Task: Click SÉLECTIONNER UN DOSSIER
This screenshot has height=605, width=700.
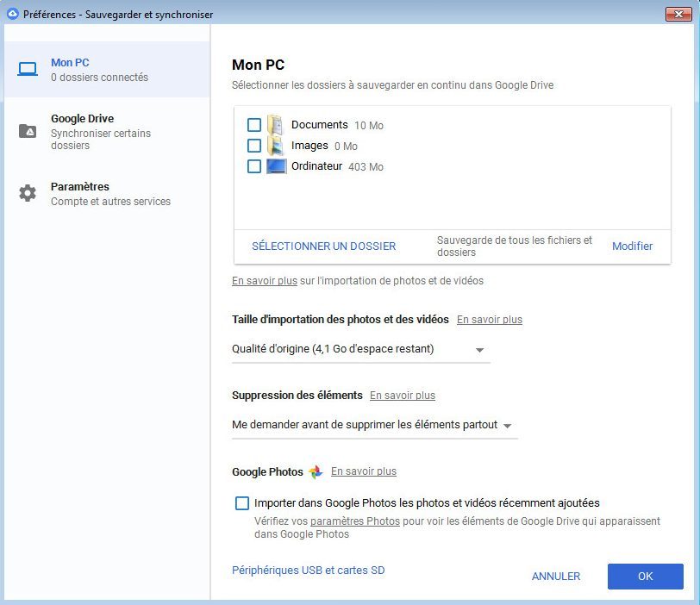Action: pos(323,246)
